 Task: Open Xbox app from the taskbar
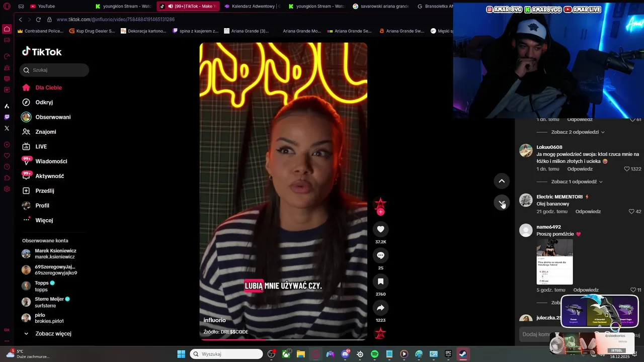coord(286,354)
